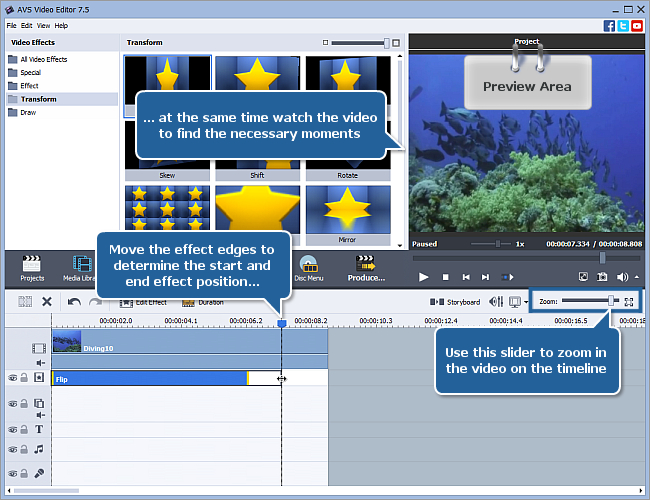Screen dimensions: 650x500
Task: Open the YouTube link
Action: click(x=637, y=26)
